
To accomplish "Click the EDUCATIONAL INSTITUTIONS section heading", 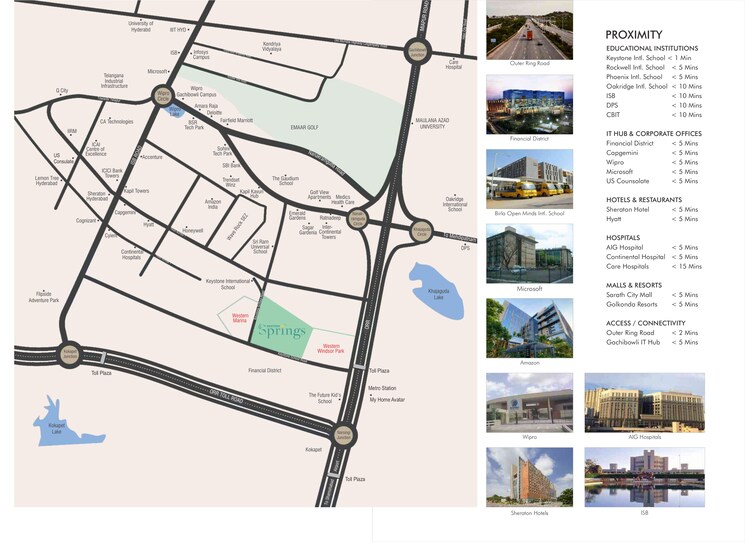I will point(652,48).
